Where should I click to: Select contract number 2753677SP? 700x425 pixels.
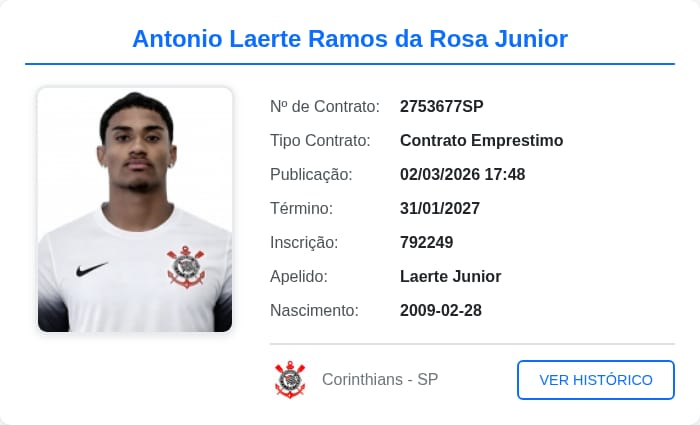[x=442, y=106]
